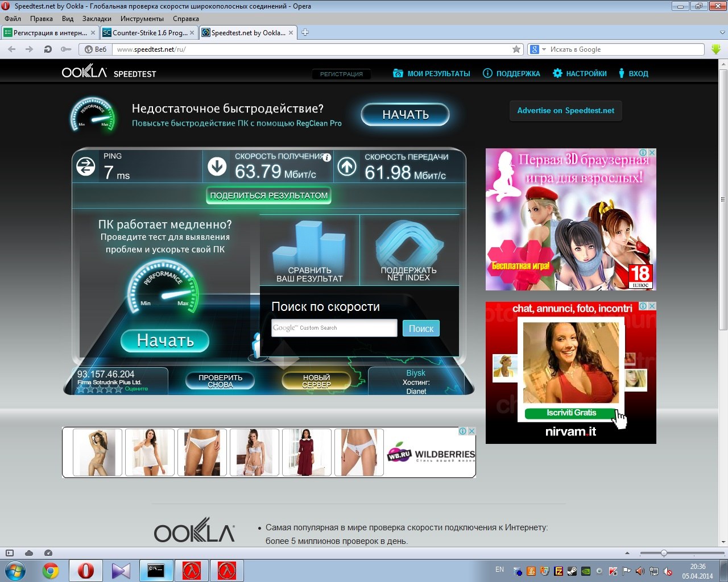Switch to the Counter-Strike 1.6 tab
Viewport: 728px width, 582px height.
pyautogui.click(x=149, y=33)
